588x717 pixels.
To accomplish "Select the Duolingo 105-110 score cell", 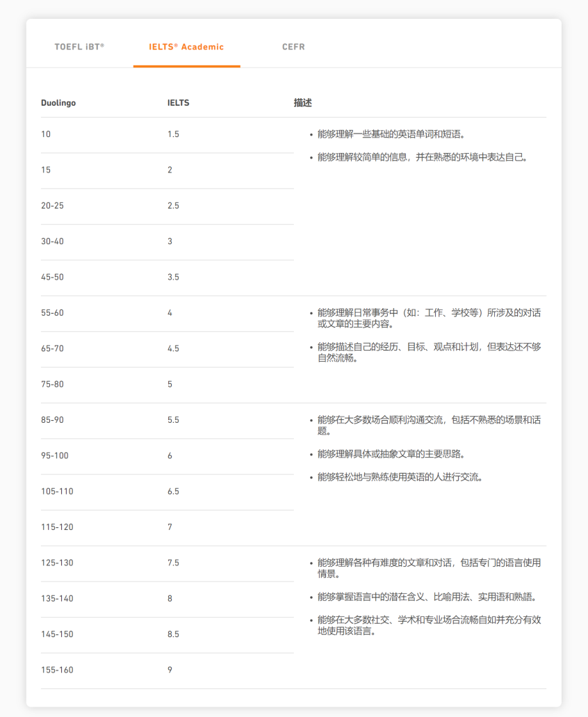I will [x=57, y=492].
